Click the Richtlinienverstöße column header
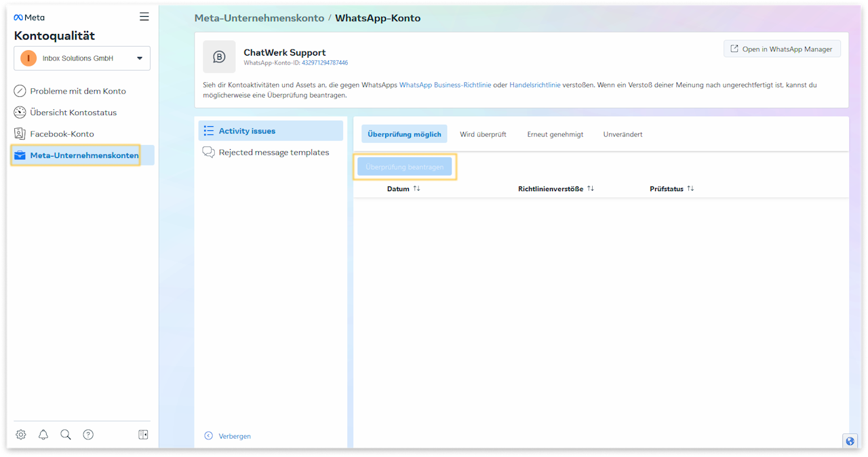 coord(551,189)
